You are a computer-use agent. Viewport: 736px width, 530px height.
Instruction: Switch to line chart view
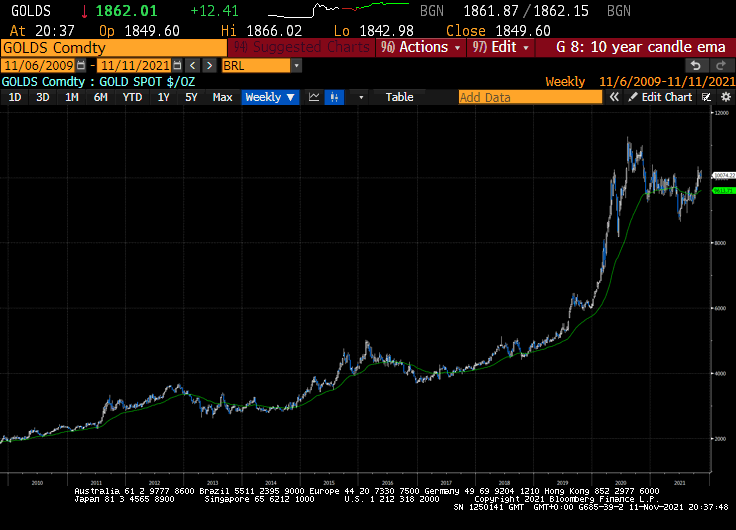[x=314, y=97]
